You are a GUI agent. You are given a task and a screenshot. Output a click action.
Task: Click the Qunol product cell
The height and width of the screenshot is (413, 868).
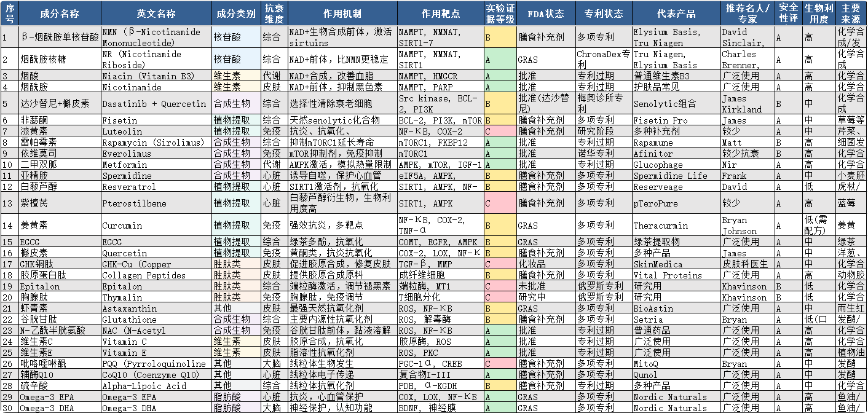[676, 374]
